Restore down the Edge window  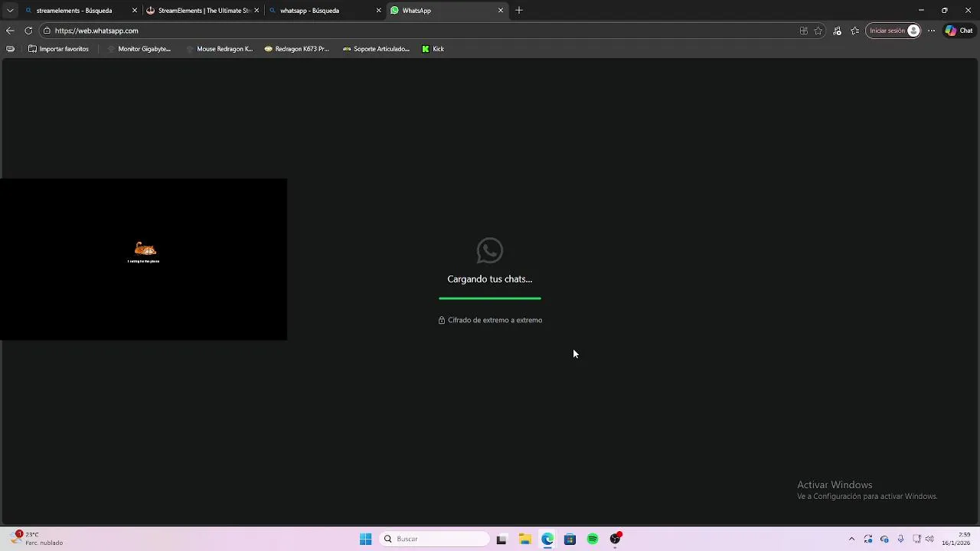tap(945, 11)
